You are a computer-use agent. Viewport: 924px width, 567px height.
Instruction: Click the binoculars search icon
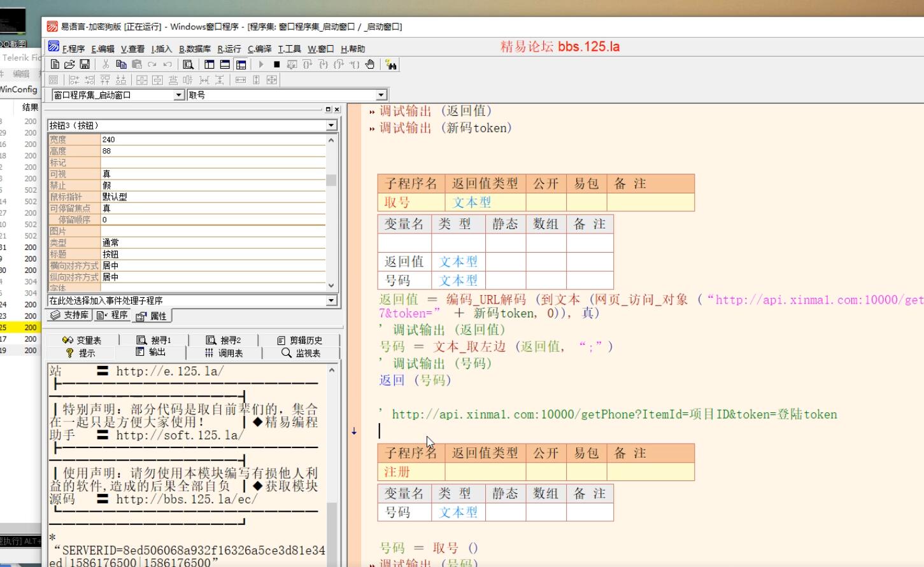coord(391,64)
